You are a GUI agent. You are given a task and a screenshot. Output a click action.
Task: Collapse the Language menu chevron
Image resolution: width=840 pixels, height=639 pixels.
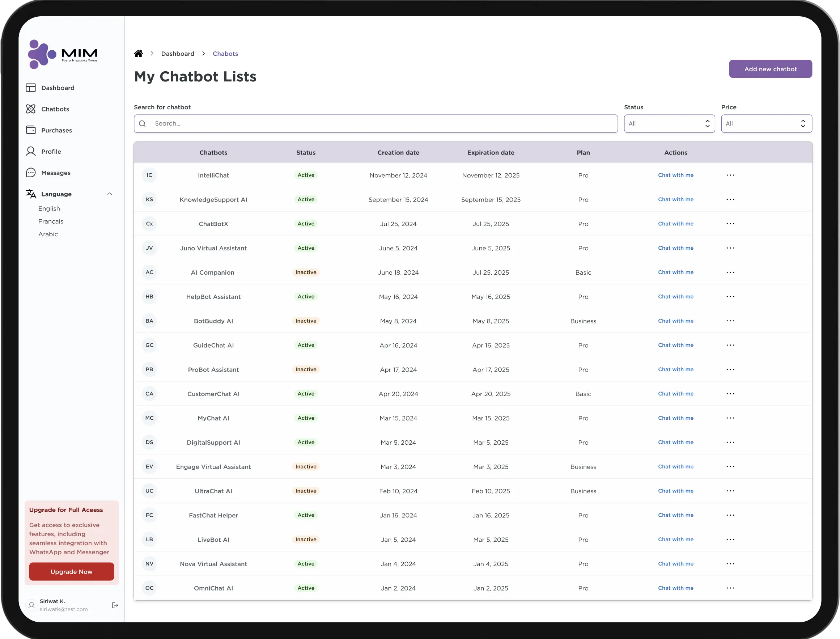pos(110,194)
